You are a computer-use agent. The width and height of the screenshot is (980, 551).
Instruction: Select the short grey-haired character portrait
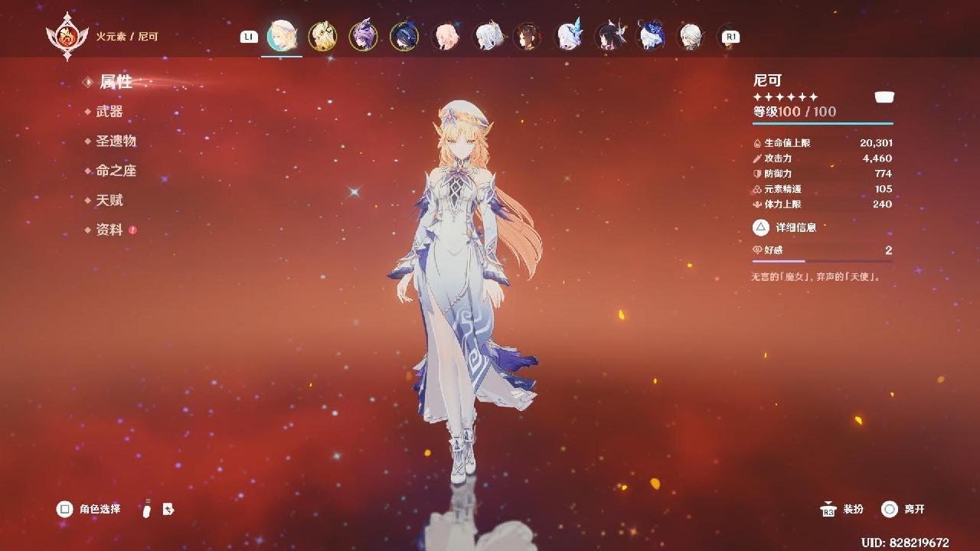tap(691, 36)
